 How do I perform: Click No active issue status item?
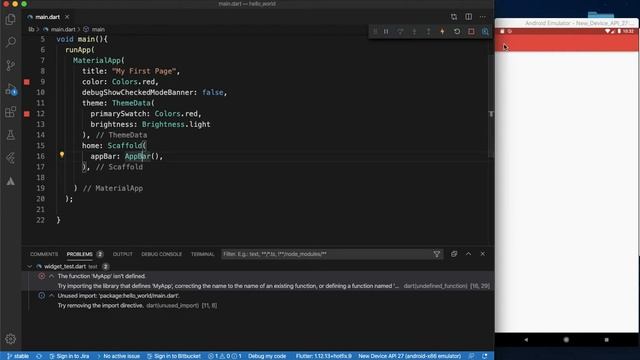tap(118, 356)
